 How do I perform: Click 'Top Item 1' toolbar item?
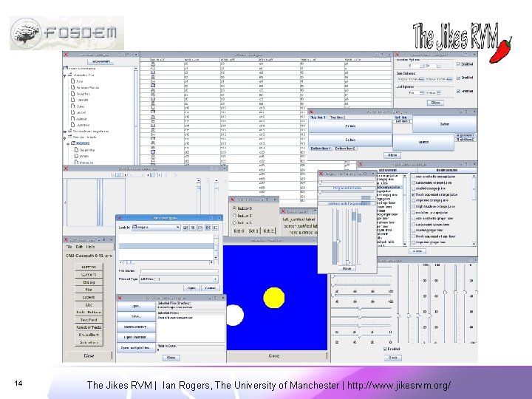(318, 117)
